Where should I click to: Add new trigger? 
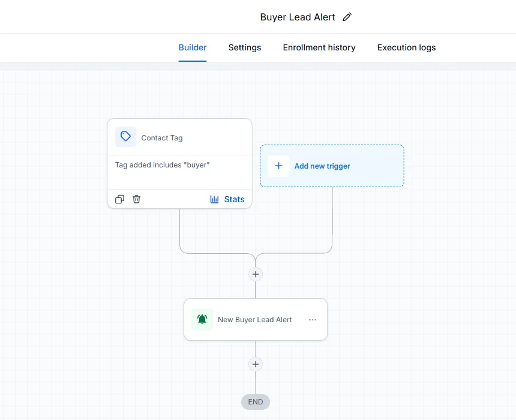(332, 166)
